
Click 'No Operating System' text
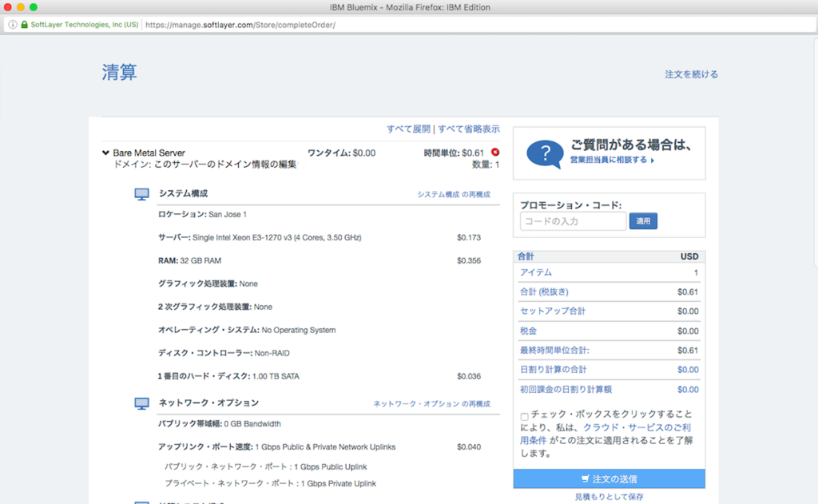[x=299, y=330]
